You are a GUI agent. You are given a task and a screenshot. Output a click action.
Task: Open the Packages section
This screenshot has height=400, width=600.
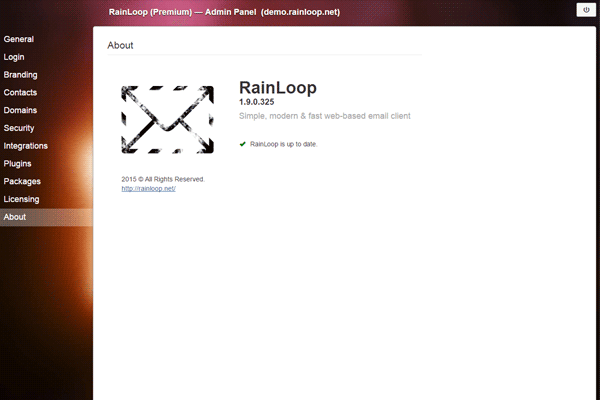22,181
